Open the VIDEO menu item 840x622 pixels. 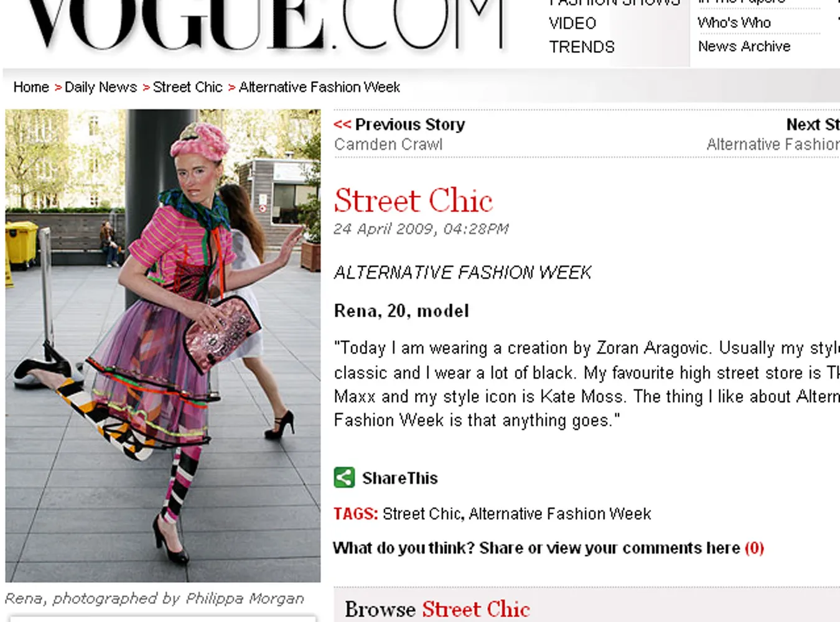click(572, 23)
